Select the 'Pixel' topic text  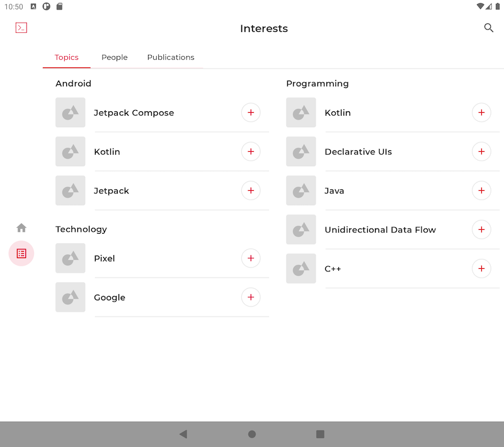105,259
